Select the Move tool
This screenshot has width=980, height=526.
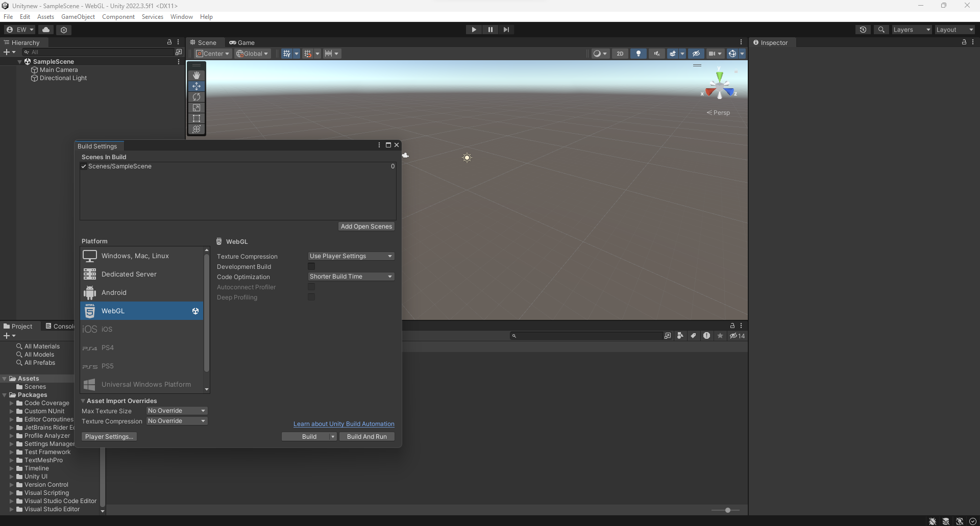coord(197,86)
